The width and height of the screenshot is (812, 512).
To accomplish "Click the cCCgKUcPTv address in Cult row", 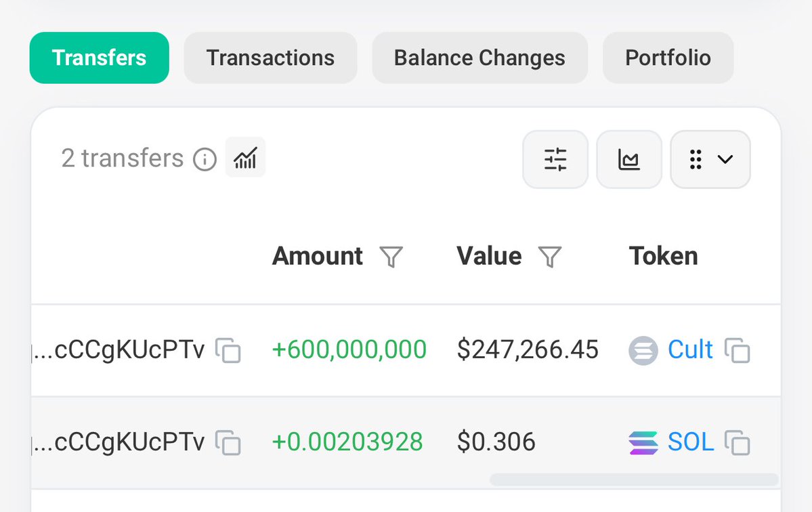I will coord(119,350).
